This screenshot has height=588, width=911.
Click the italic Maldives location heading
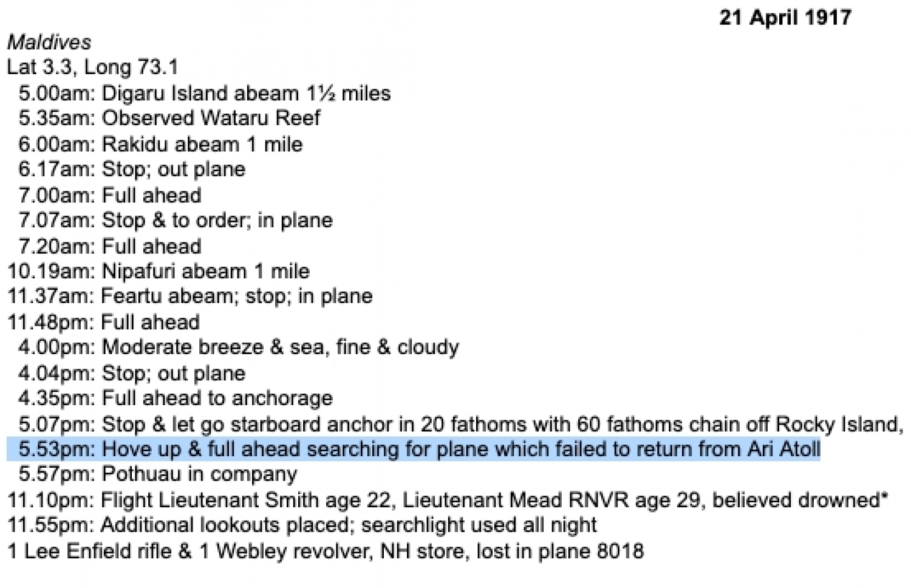tap(49, 42)
